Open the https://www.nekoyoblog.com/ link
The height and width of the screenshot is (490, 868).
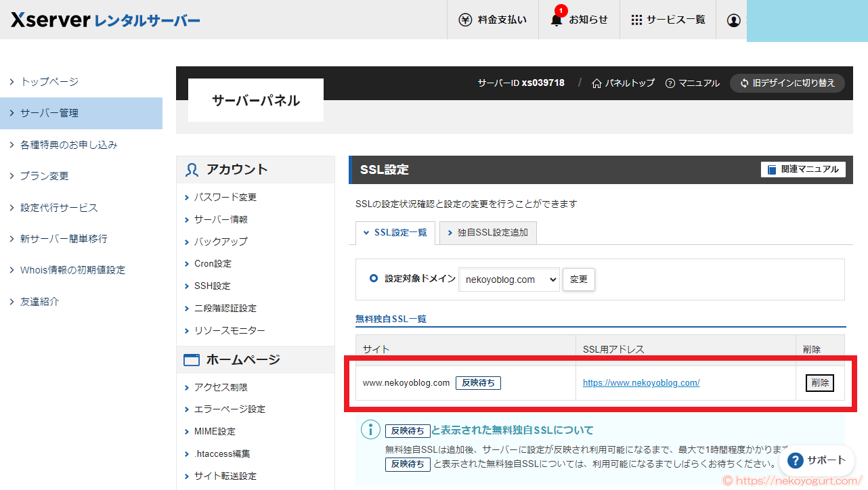pyautogui.click(x=641, y=382)
